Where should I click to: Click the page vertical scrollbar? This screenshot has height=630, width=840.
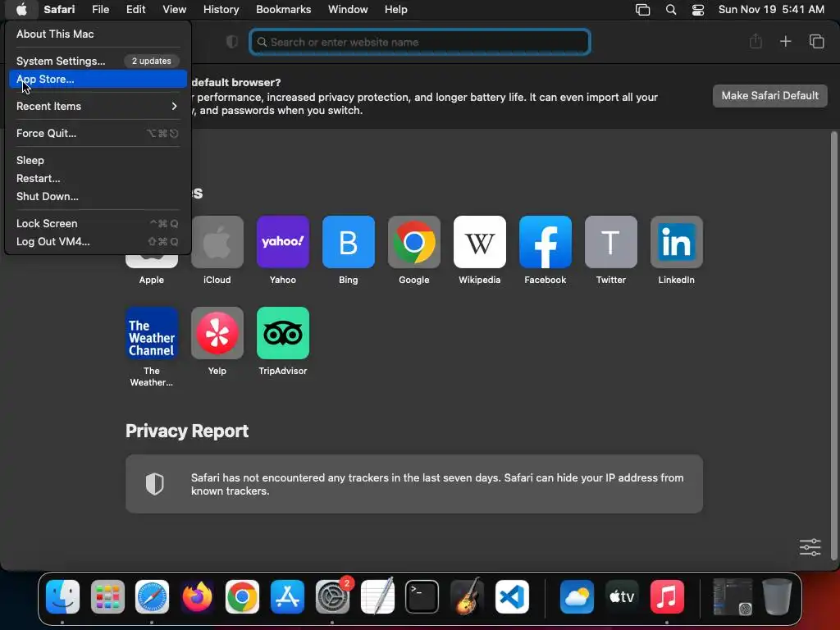click(x=833, y=345)
